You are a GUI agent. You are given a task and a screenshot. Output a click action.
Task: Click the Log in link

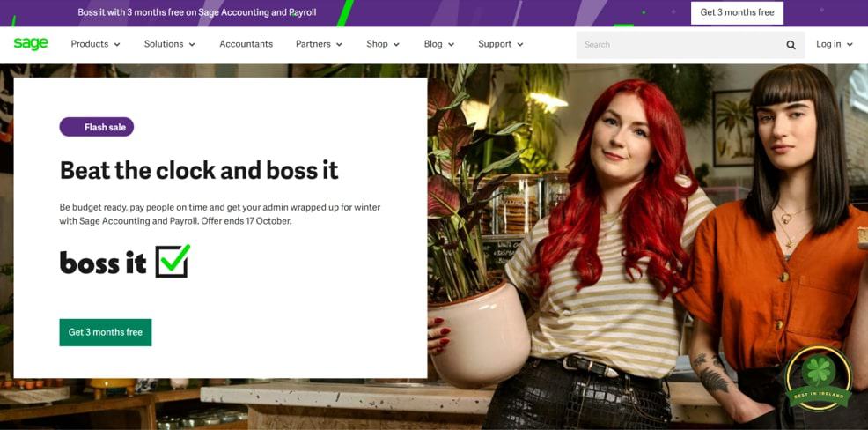pyautogui.click(x=828, y=44)
